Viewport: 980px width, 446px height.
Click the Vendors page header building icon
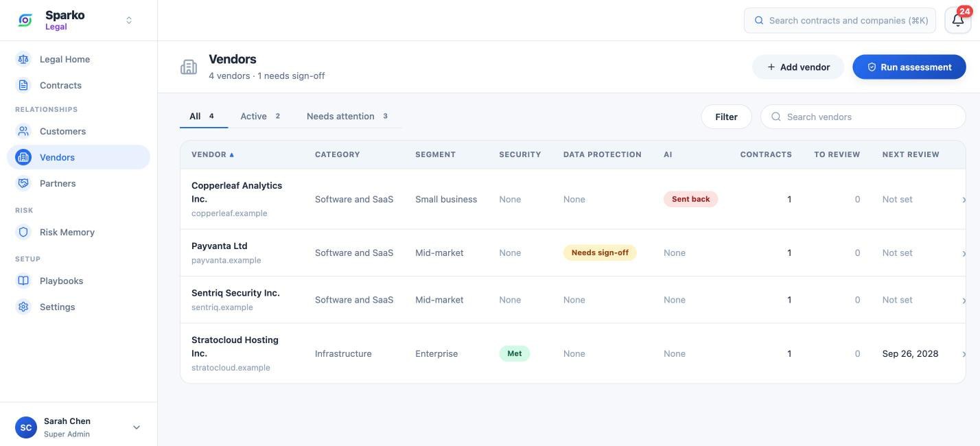189,67
